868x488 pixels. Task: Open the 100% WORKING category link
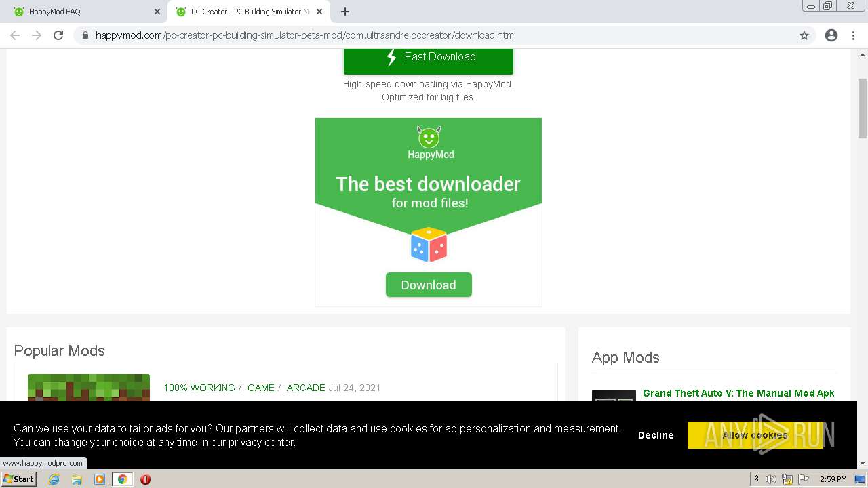199,388
